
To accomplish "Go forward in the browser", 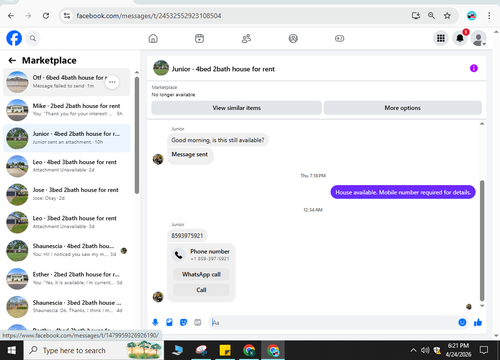I will 28,16.
